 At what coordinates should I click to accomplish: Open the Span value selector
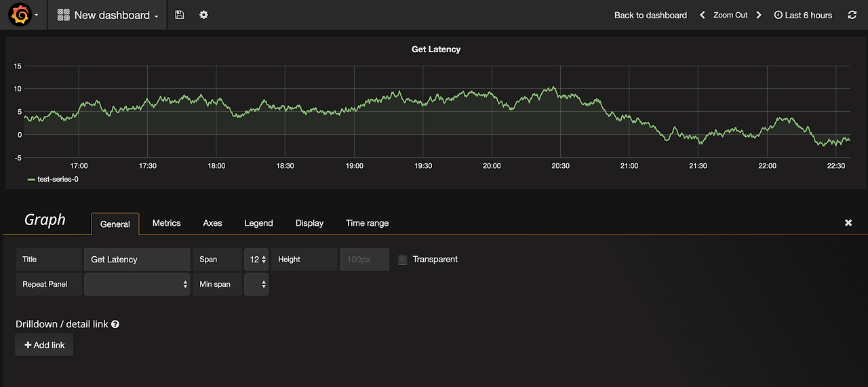tap(256, 260)
